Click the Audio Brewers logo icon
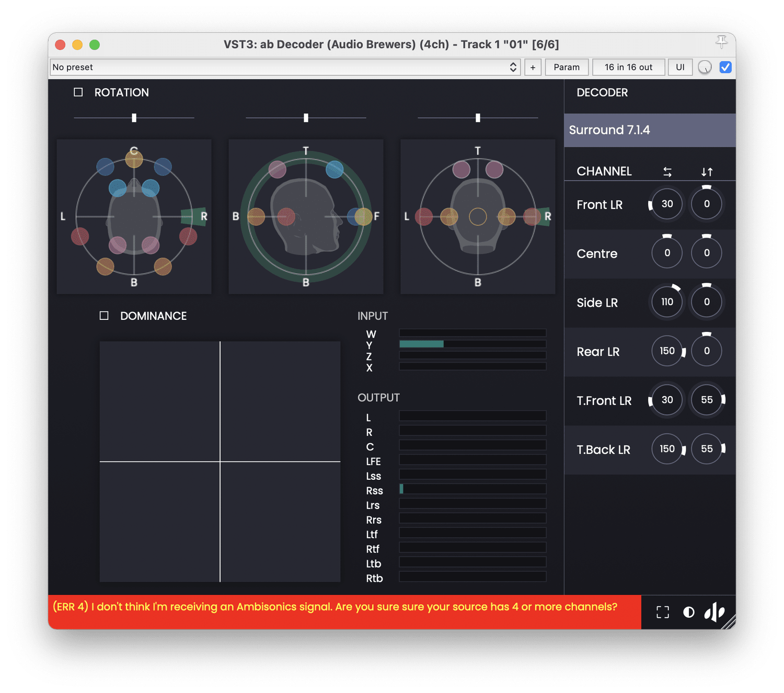The image size is (784, 693). point(714,611)
